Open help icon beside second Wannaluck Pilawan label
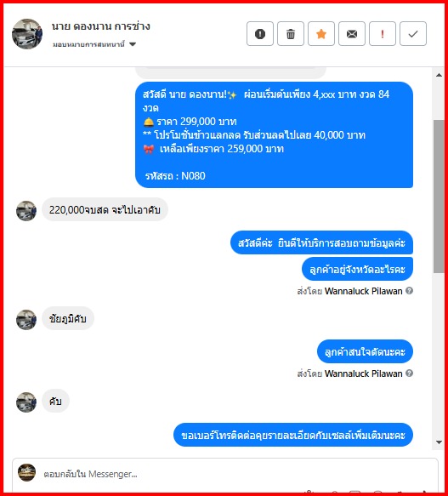 click(x=409, y=373)
